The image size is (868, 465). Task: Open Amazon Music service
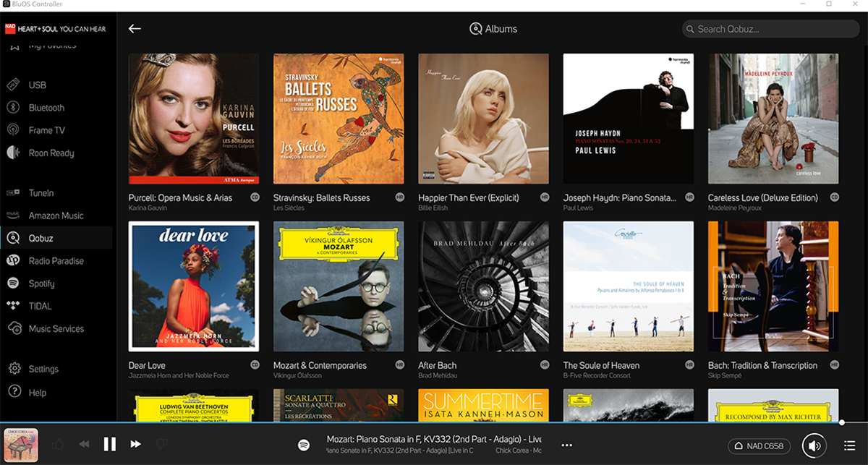coord(56,216)
